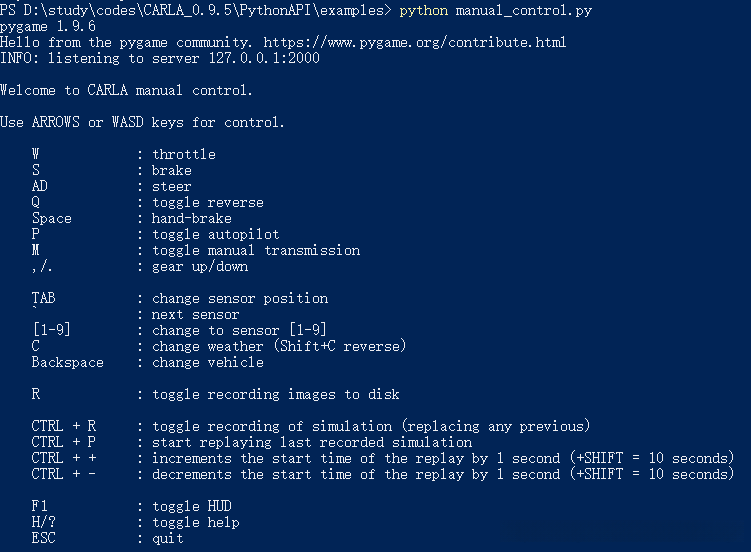Screen dimensions: 751x552
Task: Click the "change sensor position" text
Action: pos(239,299)
